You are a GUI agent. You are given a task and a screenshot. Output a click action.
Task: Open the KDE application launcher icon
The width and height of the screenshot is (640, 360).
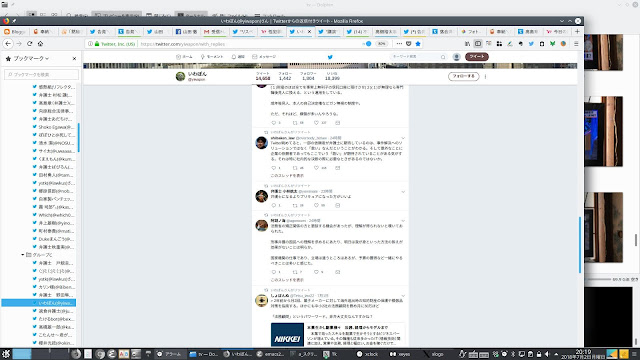6,354
